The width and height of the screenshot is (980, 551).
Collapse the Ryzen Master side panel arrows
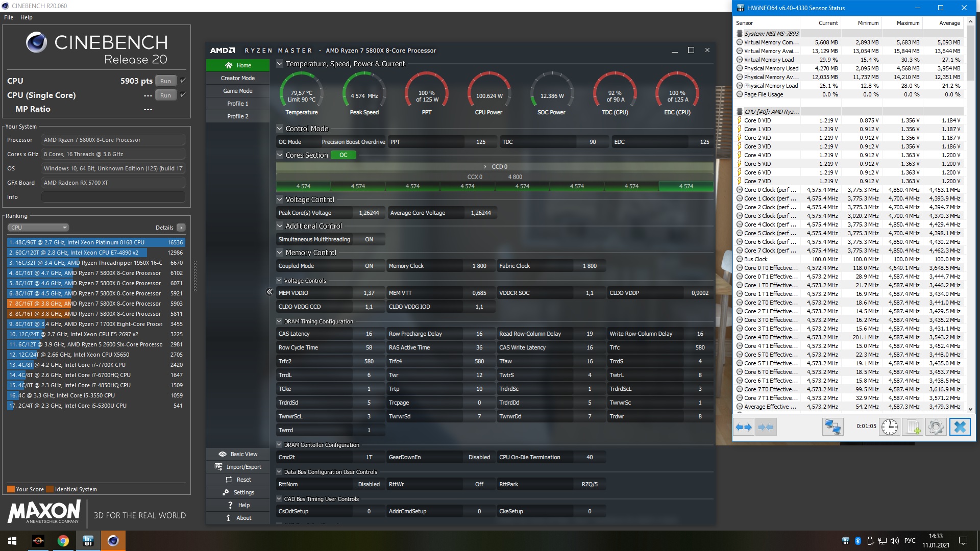pyautogui.click(x=269, y=292)
